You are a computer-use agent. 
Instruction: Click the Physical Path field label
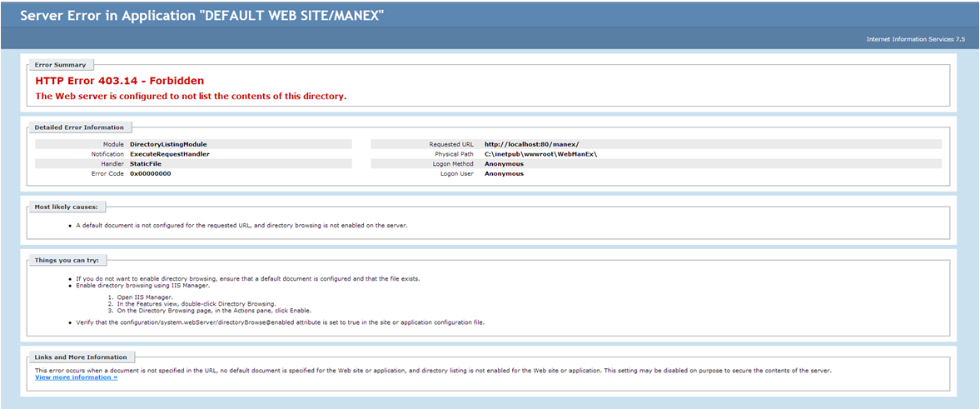[x=455, y=154]
